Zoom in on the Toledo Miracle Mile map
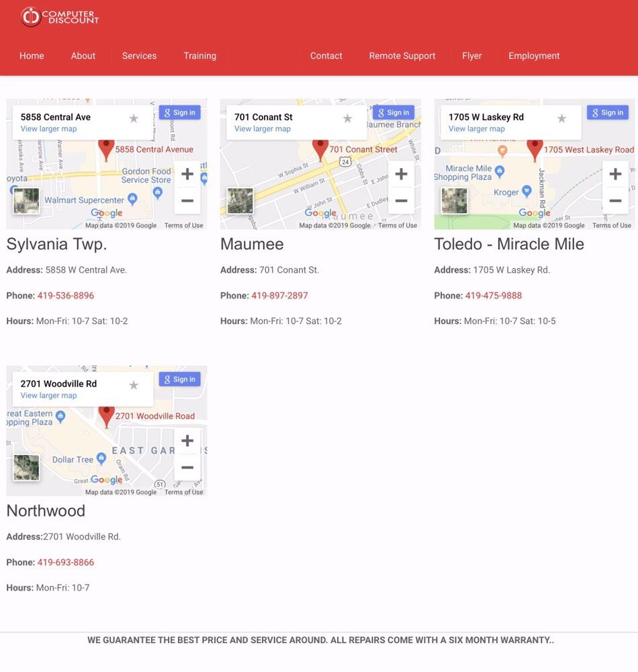The height and width of the screenshot is (672, 638). point(614,174)
